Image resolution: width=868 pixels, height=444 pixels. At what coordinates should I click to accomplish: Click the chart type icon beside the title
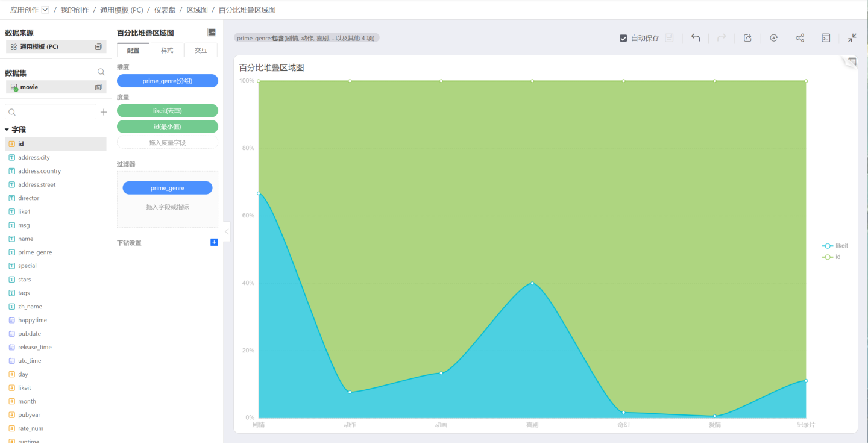212,33
